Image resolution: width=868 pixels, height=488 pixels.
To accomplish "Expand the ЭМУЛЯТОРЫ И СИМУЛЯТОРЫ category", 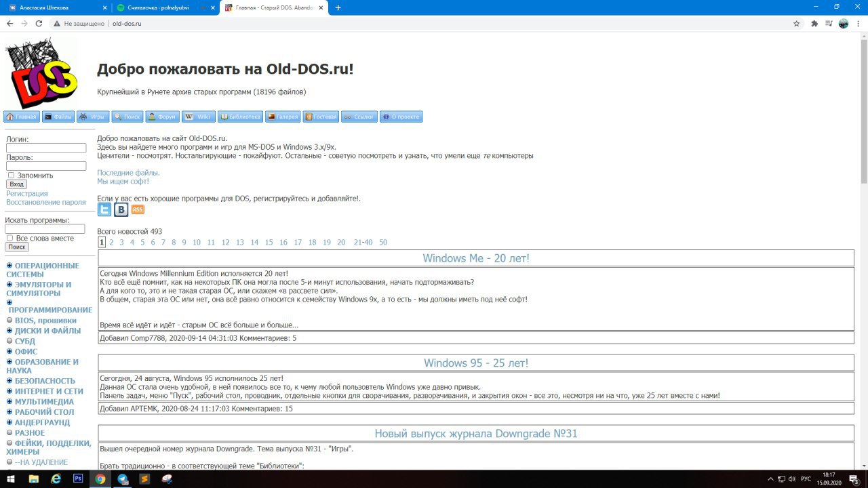I will point(9,285).
